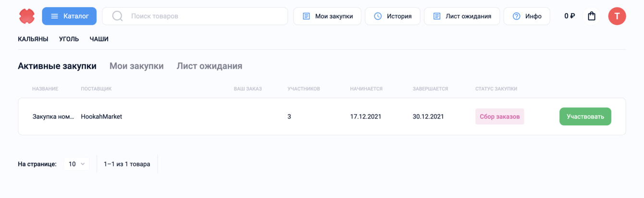Click the Сбор заказов status badge
644x198 pixels.
(500, 117)
